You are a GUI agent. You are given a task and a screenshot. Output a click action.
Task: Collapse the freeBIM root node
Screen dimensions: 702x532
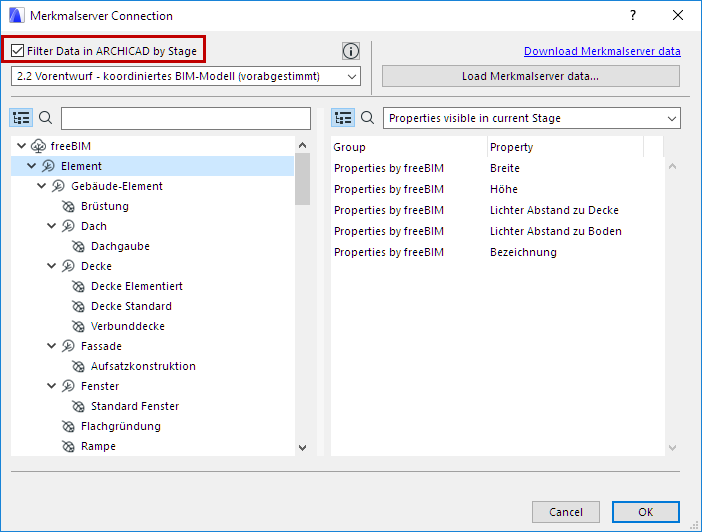(x=21, y=146)
